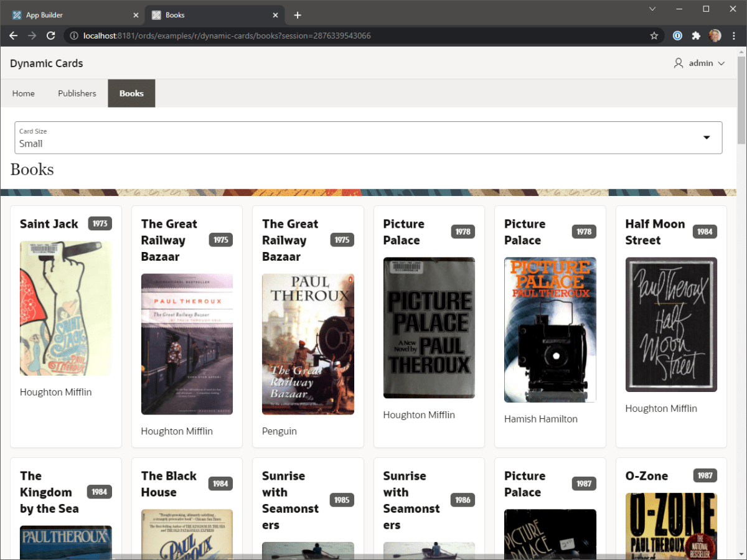Expand the Card Size dropdown
747x560 pixels.
click(x=707, y=138)
